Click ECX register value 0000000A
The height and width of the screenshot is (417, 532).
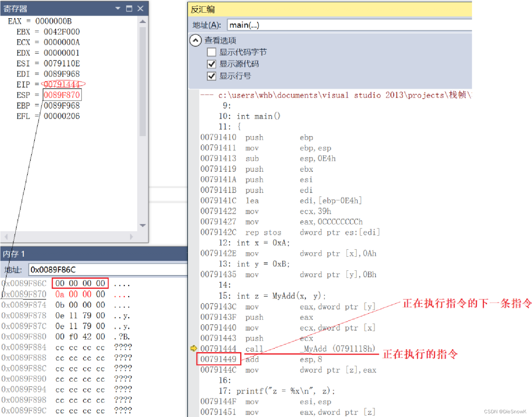[x=62, y=42]
